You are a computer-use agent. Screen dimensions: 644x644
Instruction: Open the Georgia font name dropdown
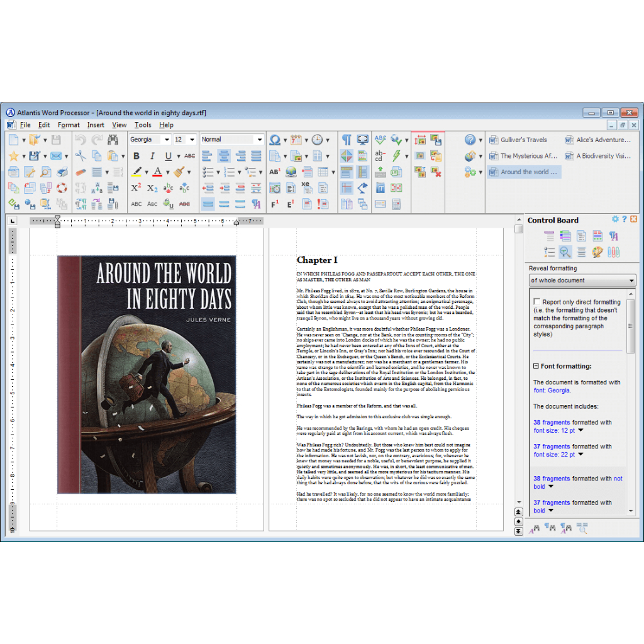tap(167, 140)
